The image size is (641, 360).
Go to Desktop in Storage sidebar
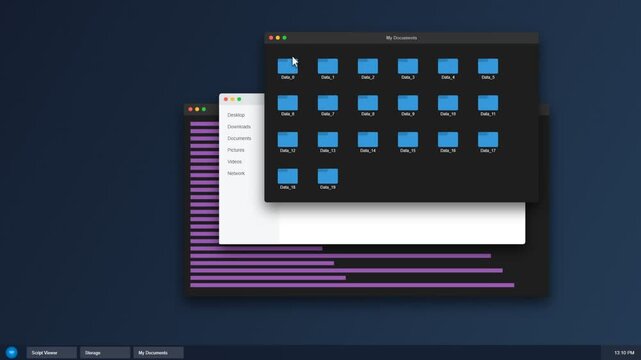click(236, 115)
